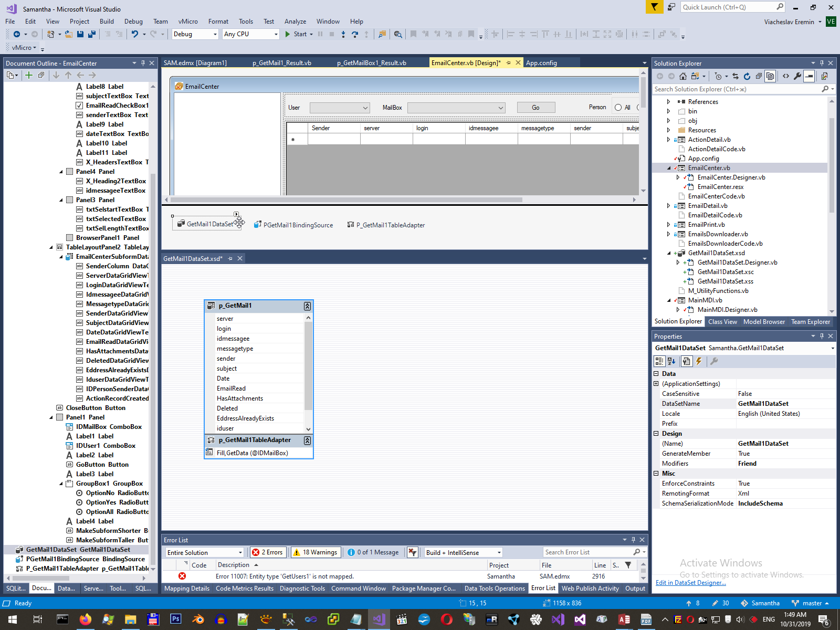The height and width of the screenshot is (630, 840).
Task: Open the Build + IntelliSense dropdown
Action: point(464,552)
